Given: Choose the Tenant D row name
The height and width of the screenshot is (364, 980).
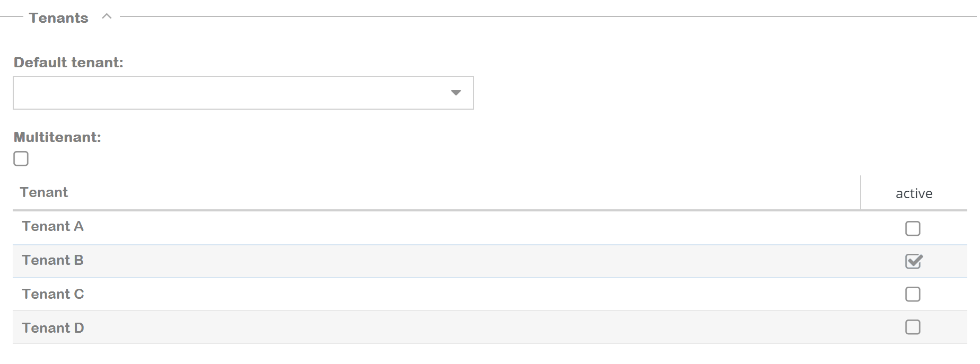Looking at the screenshot, I should 52,328.
